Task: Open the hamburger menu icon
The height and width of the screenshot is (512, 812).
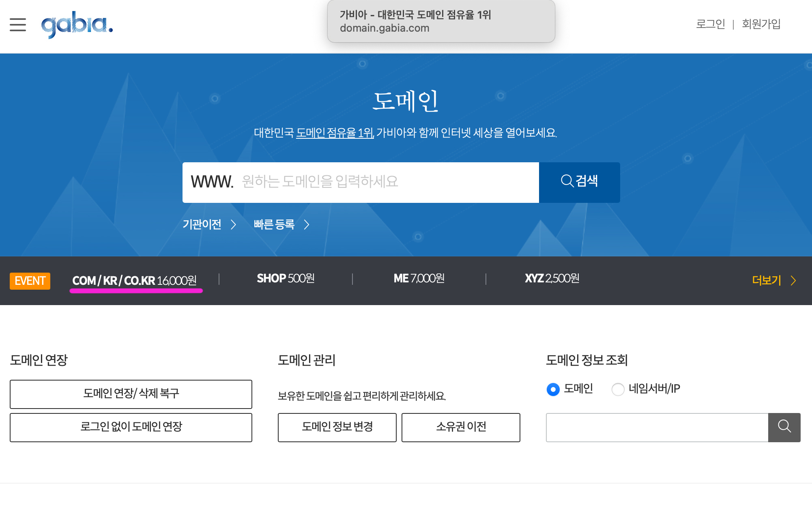Action: 18,25
